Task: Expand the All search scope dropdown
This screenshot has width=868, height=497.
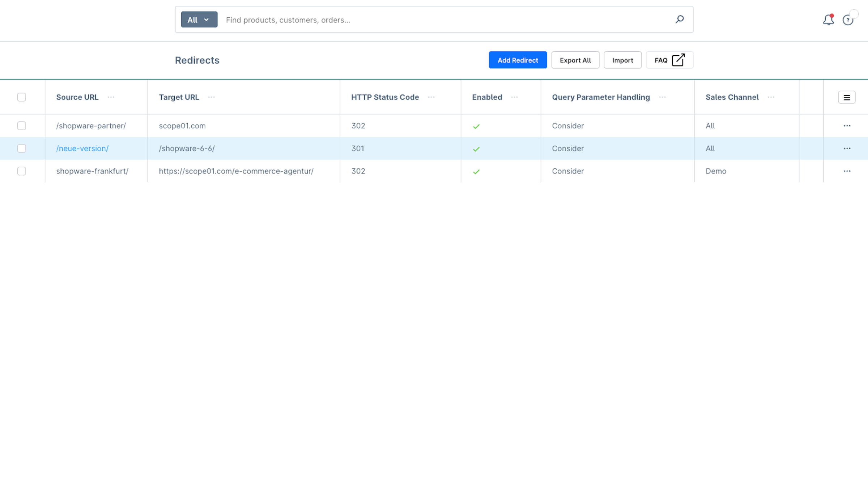Action: pos(199,20)
